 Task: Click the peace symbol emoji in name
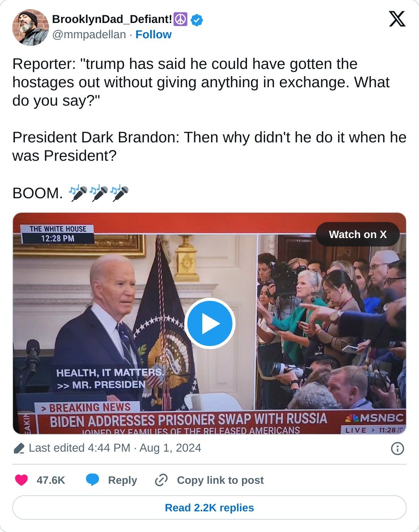tap(180, 19)
